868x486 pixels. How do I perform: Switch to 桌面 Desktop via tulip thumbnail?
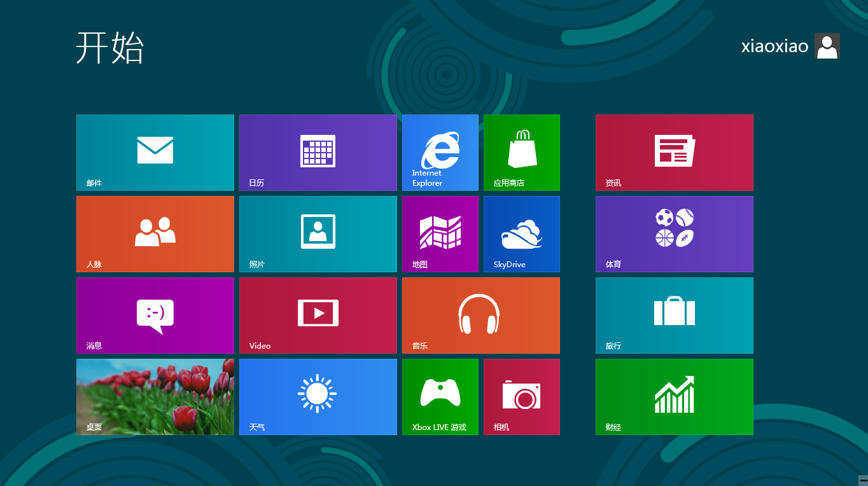(155, 397)
